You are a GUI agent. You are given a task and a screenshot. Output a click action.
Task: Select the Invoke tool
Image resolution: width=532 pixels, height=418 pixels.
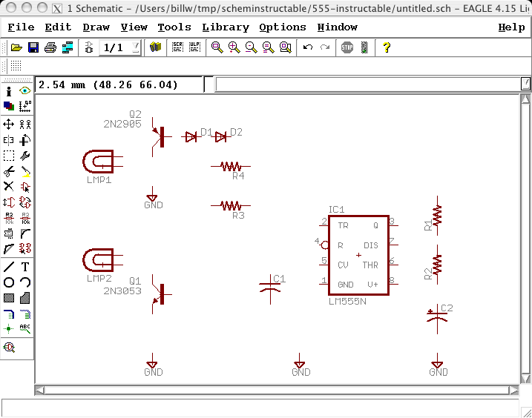[25, 248]
